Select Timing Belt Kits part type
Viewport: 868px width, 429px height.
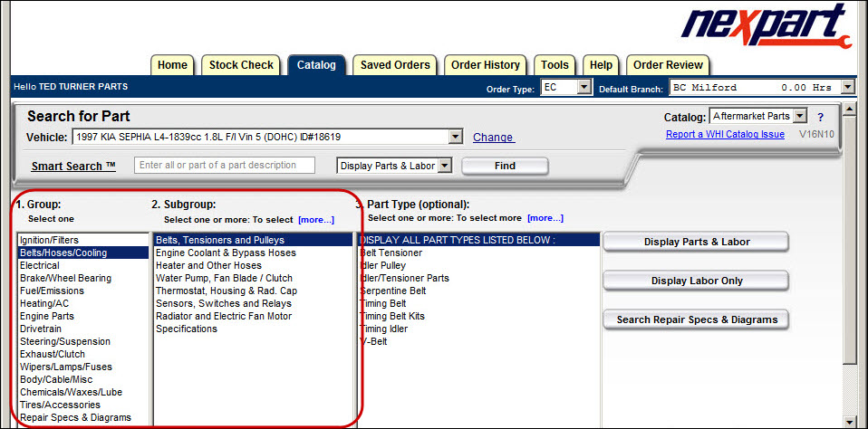pyautogui.click(x=478, y=316)
